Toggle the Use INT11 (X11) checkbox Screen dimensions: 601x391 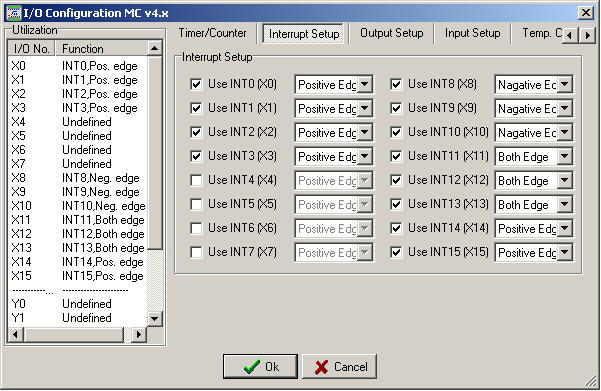click(396, 156)
